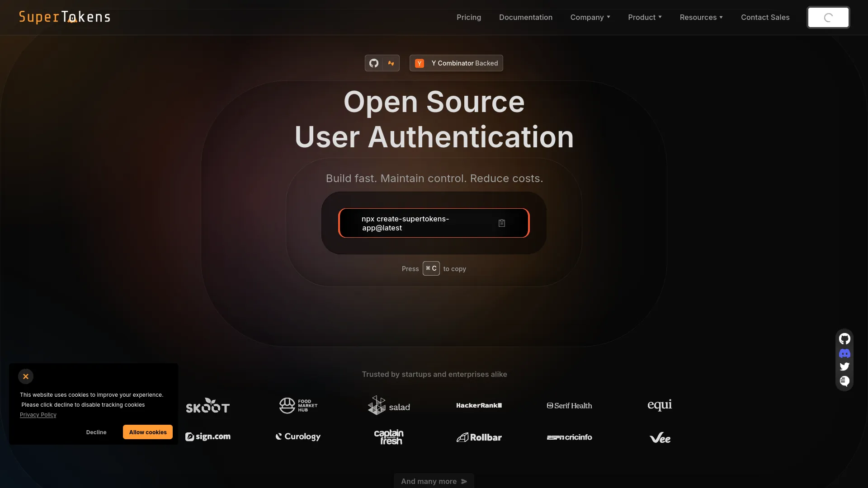This screenshot has height=488, width=868.
Task: Click the orange icon beside the GitHub badge
Action: (391, 63)
